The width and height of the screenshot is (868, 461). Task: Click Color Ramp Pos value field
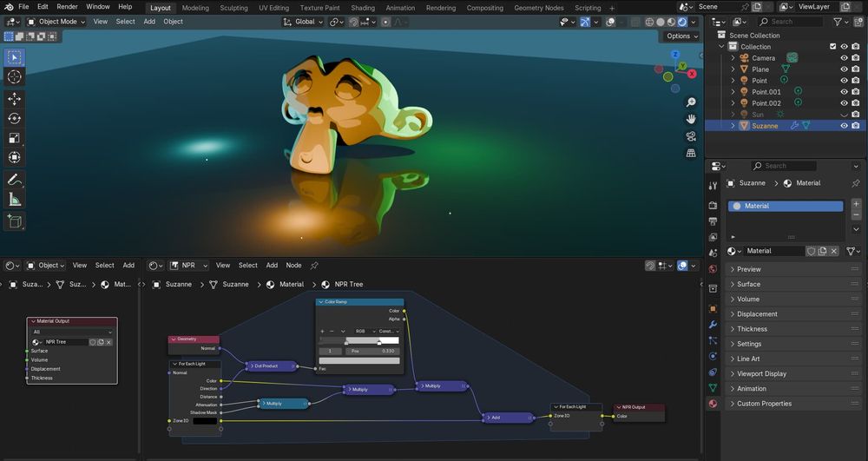[x=372, y=351]
